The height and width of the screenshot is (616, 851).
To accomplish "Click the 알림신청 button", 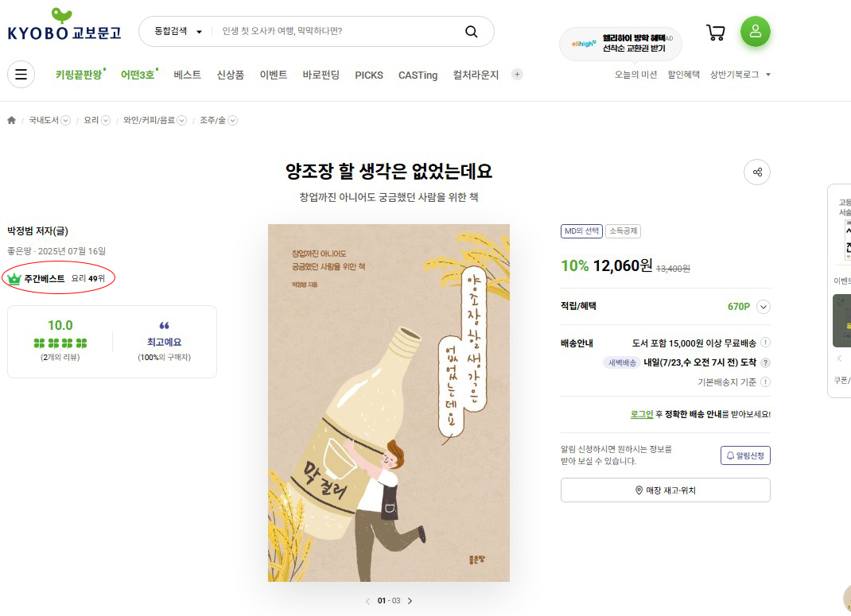I will [x=745, y=455].
